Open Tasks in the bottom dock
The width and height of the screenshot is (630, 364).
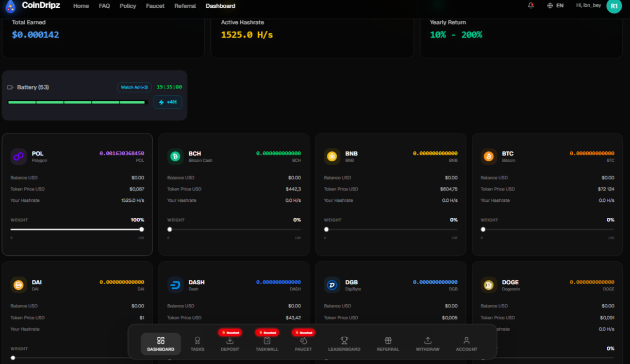(197, 344)
